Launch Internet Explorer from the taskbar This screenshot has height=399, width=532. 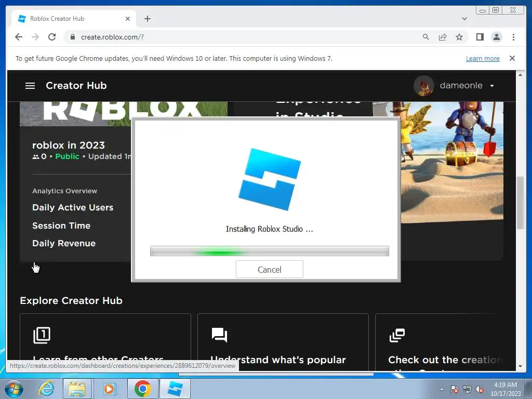pos(46,389)
